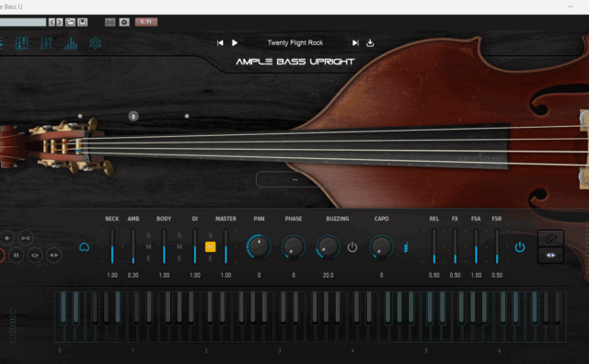This screenshot has width=589, height=364.
Task: Save preset with floppy disk icon
Action: [82, 22]
